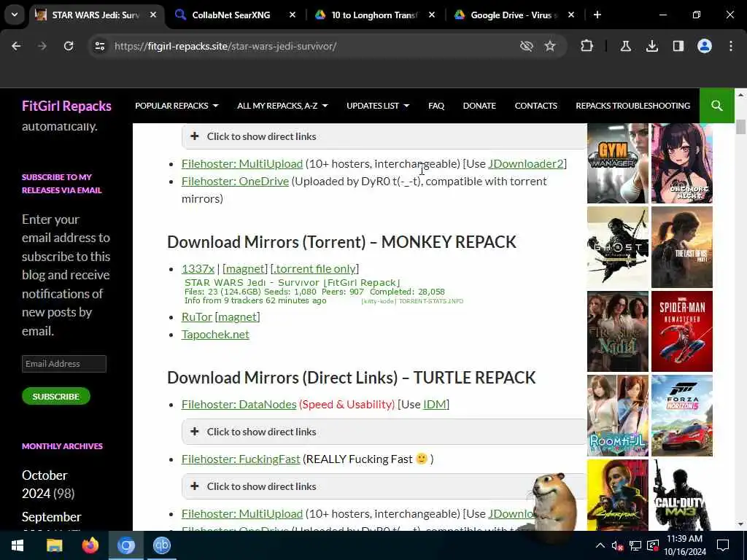This screenshot has width=747, height=560.
Task: Open Gym Manager game thumbnail
Action: 617,163
